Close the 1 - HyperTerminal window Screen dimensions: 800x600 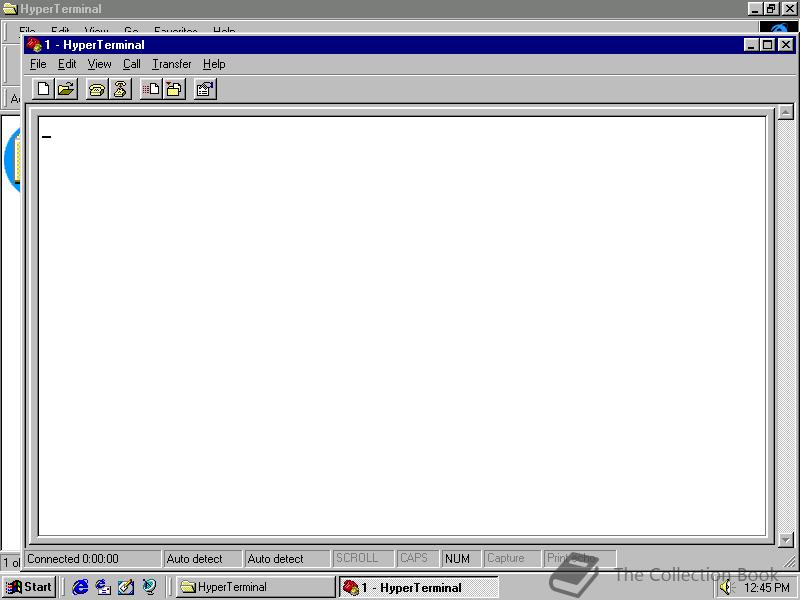click(786, 45)
